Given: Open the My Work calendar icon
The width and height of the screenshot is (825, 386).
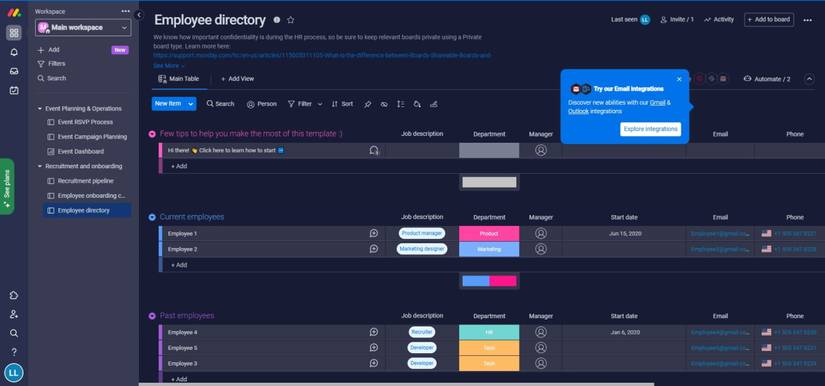Looking at the screenshot, I should (14, 90).
